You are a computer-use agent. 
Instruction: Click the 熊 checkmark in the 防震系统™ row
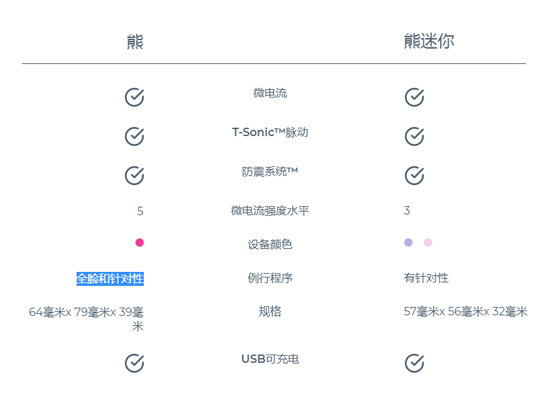[134, 176]
